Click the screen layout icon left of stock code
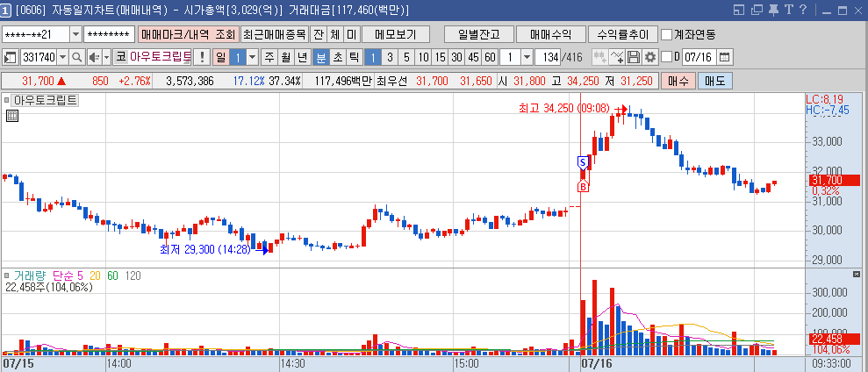This screenshot has width=868, height=372. point(10,57)
